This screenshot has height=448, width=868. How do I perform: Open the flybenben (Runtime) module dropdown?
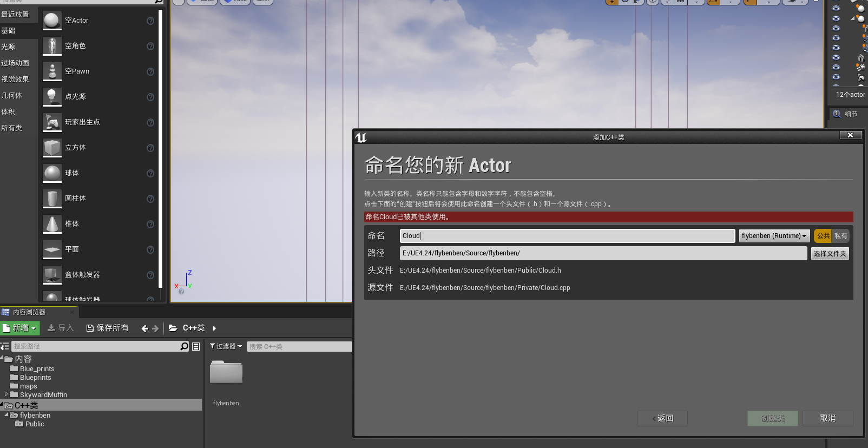point(774,236)
